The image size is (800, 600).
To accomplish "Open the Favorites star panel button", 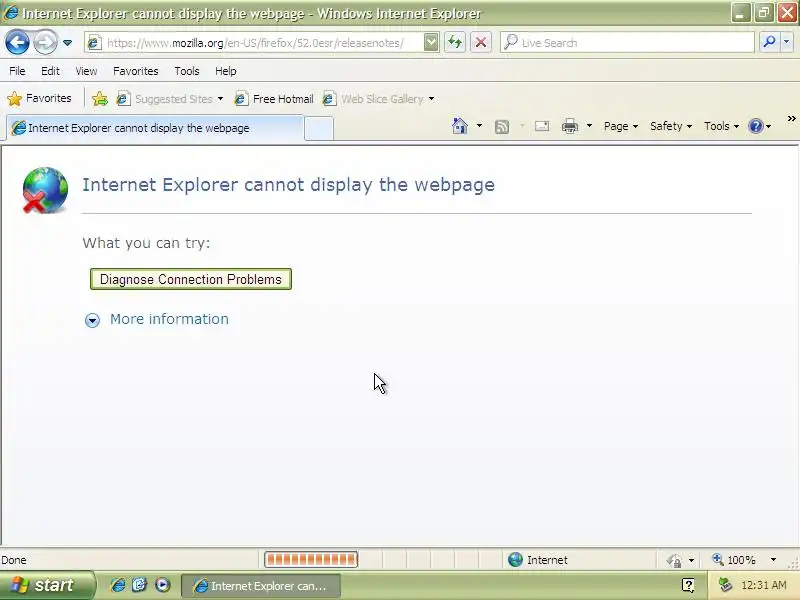I will click(39, 98).
